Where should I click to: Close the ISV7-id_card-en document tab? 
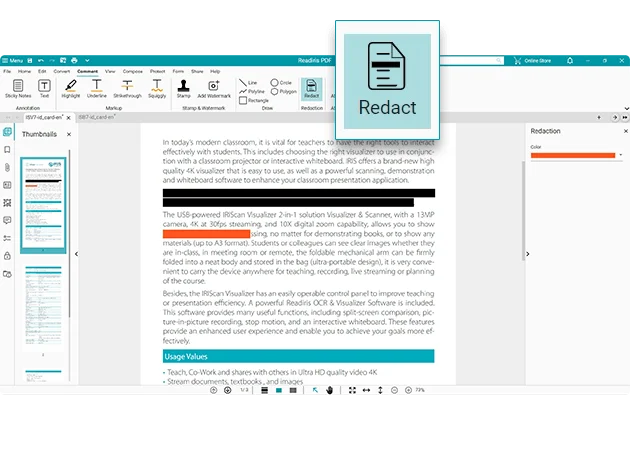point(69,118)
